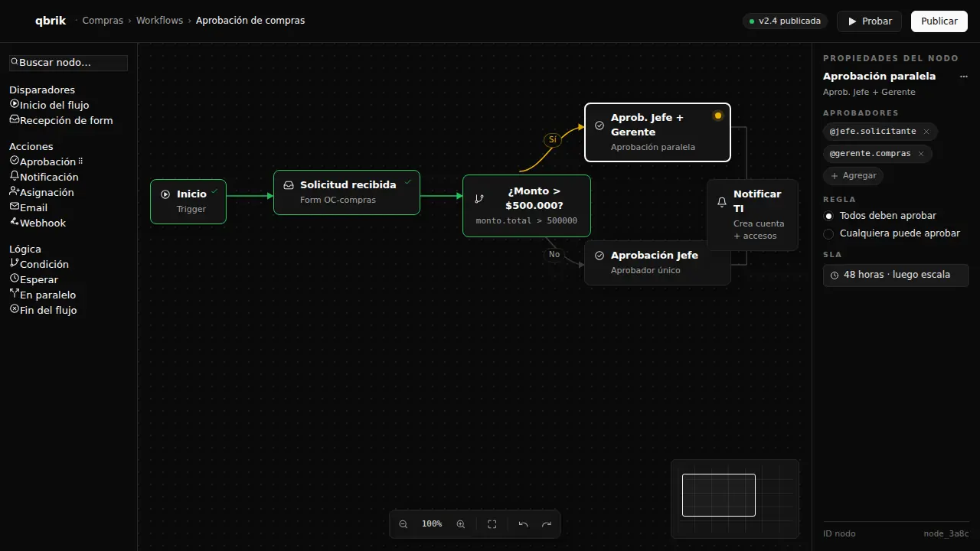The width and height of the screenshot is (980, 551).
Task: Click the inbox icon on Solicitud recibida node
Action: tap(289, 185)
